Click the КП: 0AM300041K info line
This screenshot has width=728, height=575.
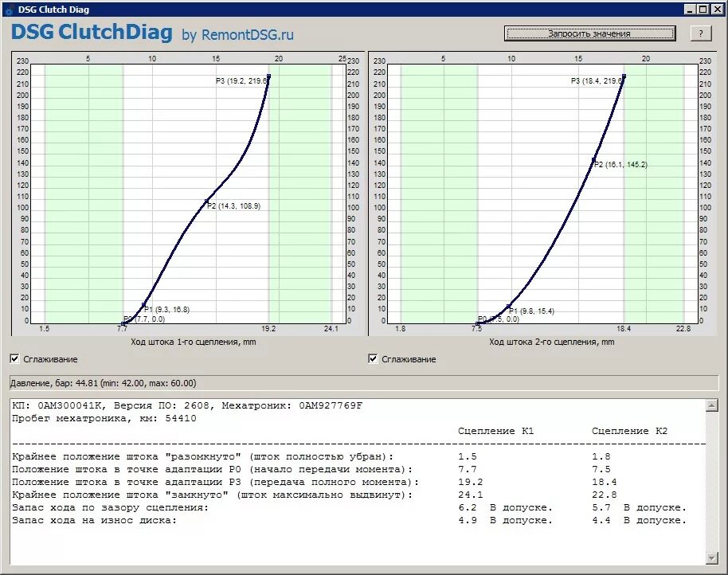[187, 405]
